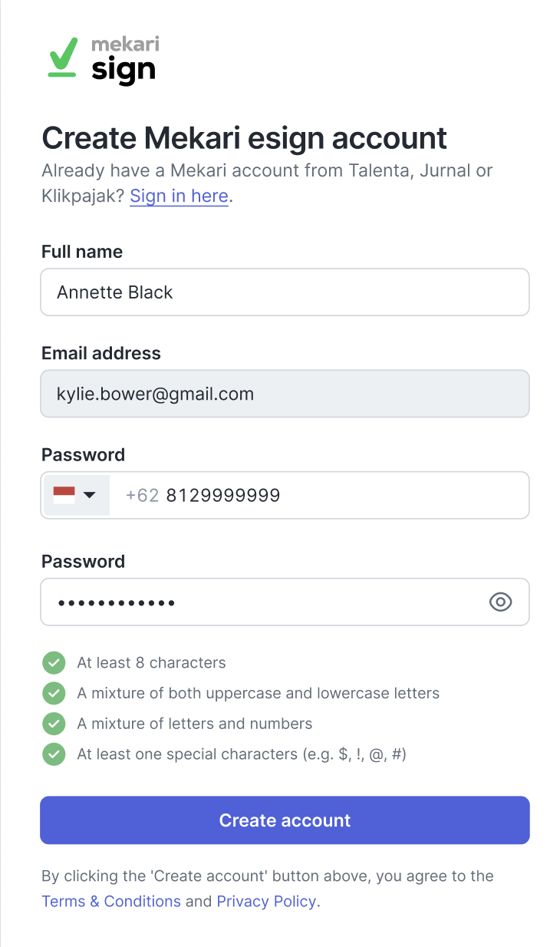Click the Indonesian flag icon
The image size is (560, 947).
click(63, 495)
